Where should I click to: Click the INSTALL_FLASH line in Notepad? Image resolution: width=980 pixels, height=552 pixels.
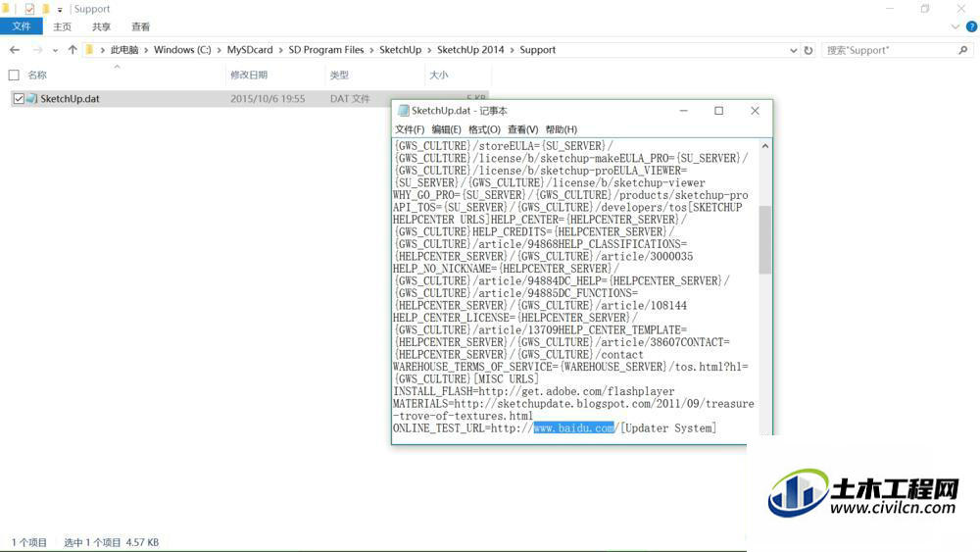534,391
